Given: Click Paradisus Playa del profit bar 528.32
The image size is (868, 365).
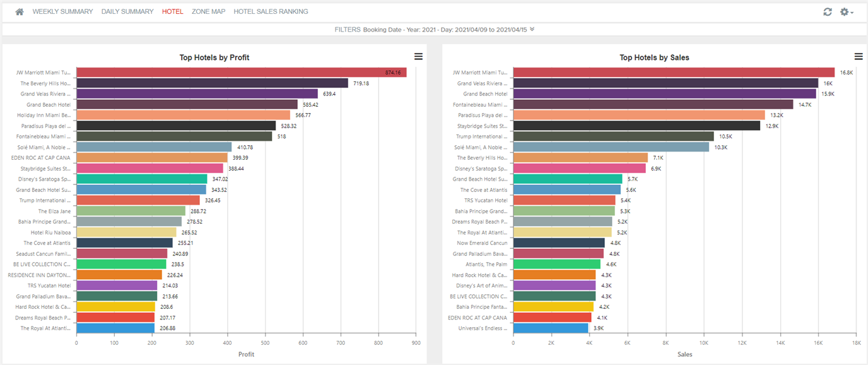Looking at the screenshot, I should (x=176, y=126).
